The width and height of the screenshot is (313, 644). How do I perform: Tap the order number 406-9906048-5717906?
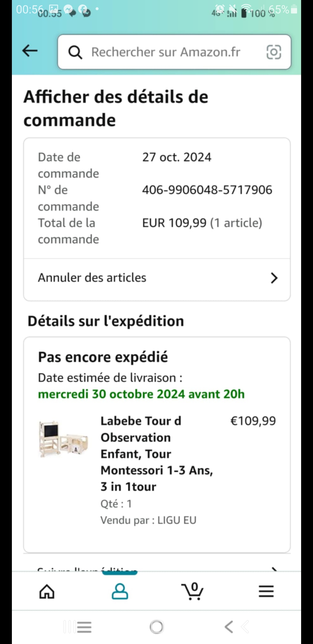pos(207,190)
